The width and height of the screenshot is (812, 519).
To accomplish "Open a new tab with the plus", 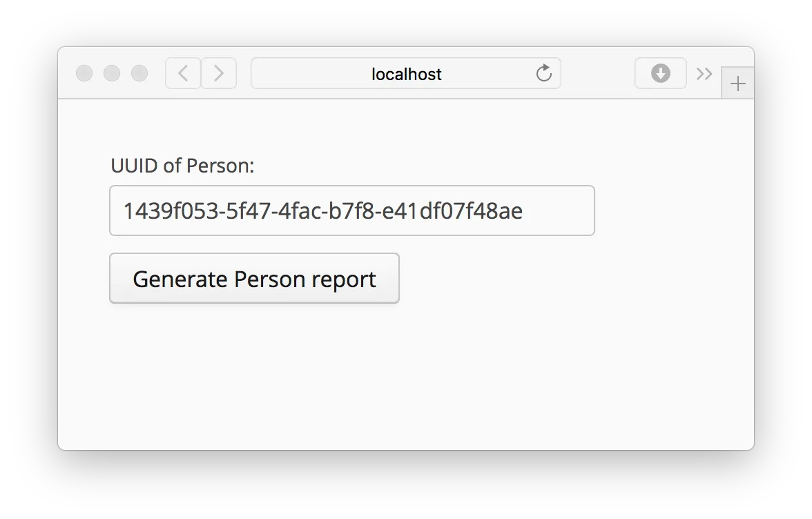I will click(x=737, y=84).
